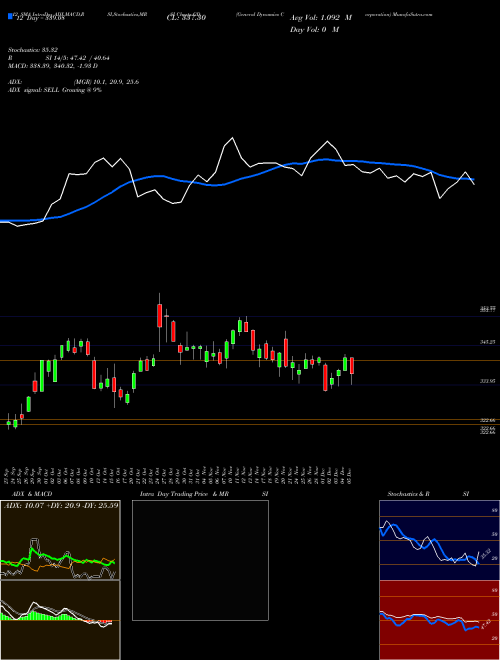
Task: Click the tallest red candlestick with long wick
Action: tap(160, 316)
